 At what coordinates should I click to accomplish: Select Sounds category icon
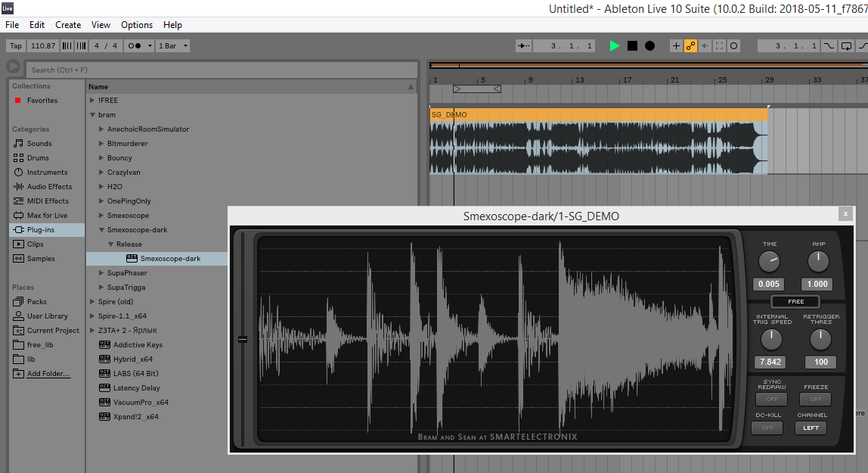coord(18,144)
